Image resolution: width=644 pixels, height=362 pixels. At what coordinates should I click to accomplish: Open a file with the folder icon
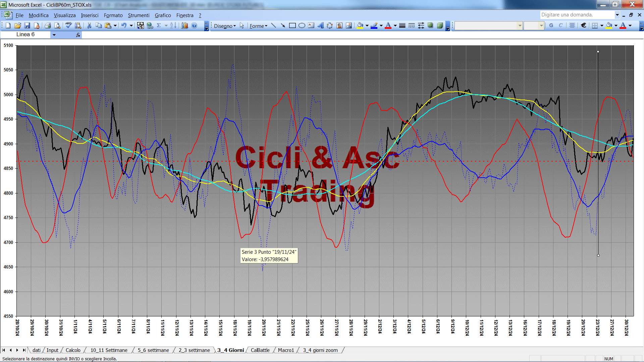(18, 25)
